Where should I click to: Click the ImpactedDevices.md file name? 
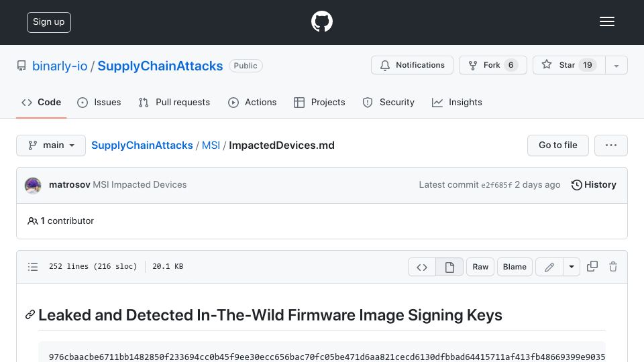point(282,145)
